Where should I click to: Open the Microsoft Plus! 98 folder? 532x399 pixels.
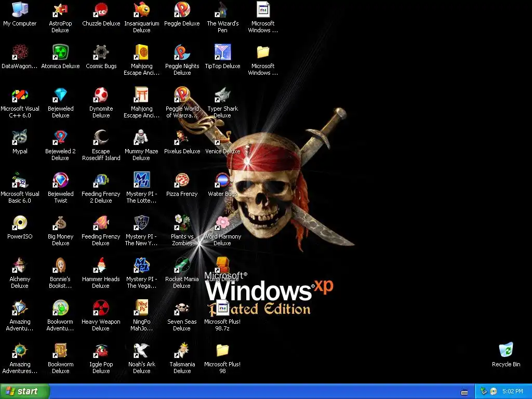tap(222, 351)
